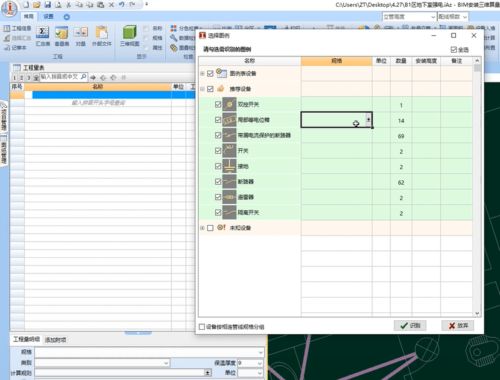
Task: Click the 接地 grounding symbol thumbnail
Action: pos(229,166)
